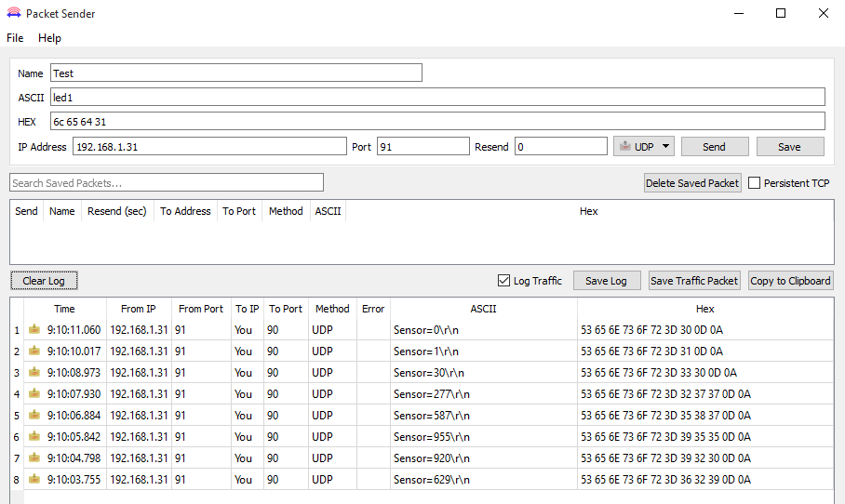Select row number 8 in traffic log
The height and width of the screenshot is (504, 845).
point(17,479)
